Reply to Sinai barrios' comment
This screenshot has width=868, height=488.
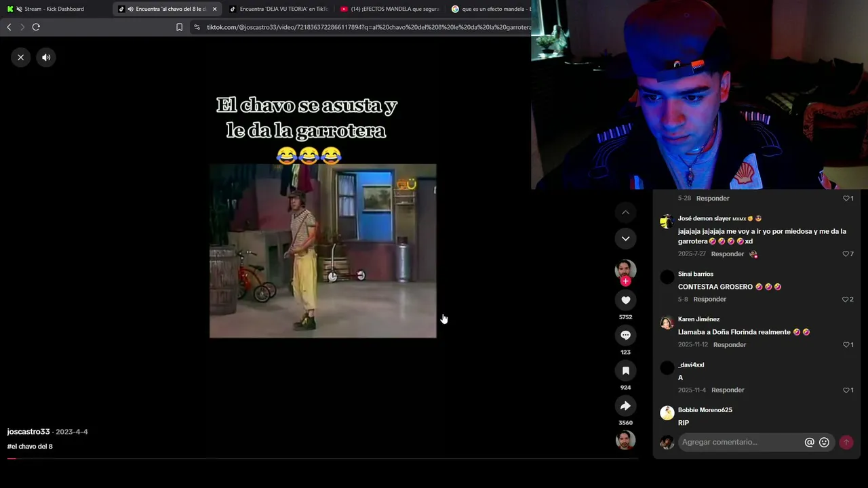pyautogui.click(x=710, y=300)
